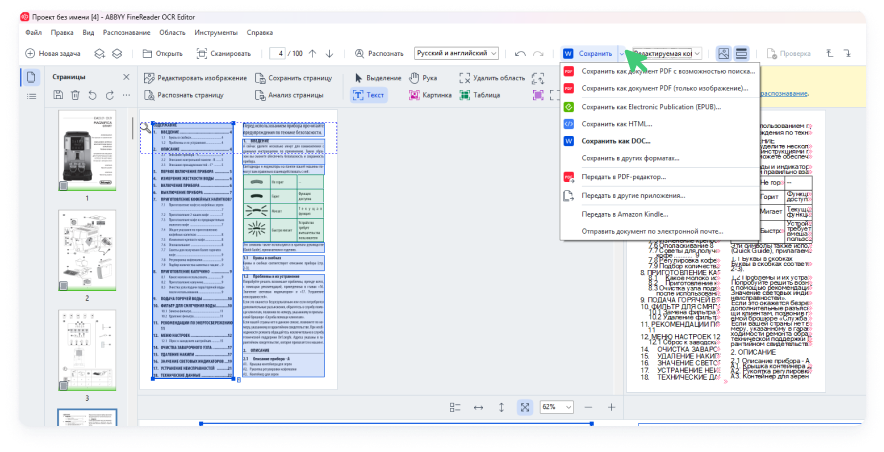Select the purple background picture area tool
This screenshot has width=884, height=452.
(538, 95)
